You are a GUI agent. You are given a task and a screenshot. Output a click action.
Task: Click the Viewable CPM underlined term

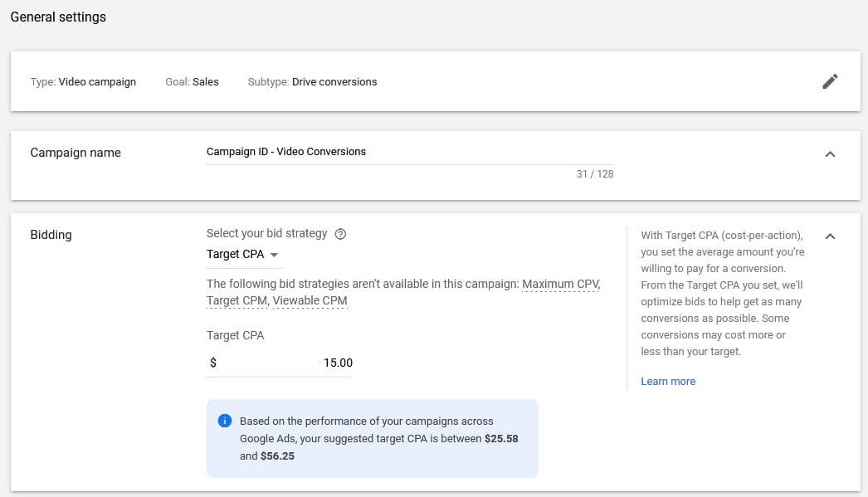coord(310,300)
